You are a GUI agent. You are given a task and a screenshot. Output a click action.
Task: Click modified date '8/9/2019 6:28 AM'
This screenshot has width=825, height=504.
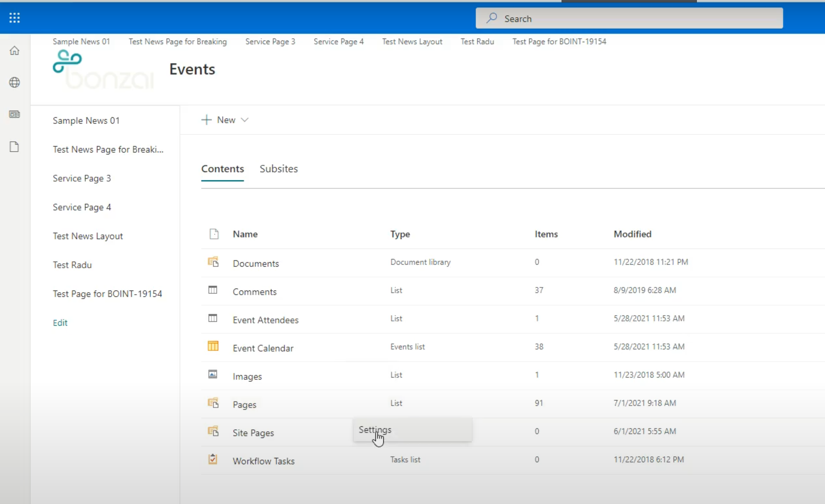point(645,290)
